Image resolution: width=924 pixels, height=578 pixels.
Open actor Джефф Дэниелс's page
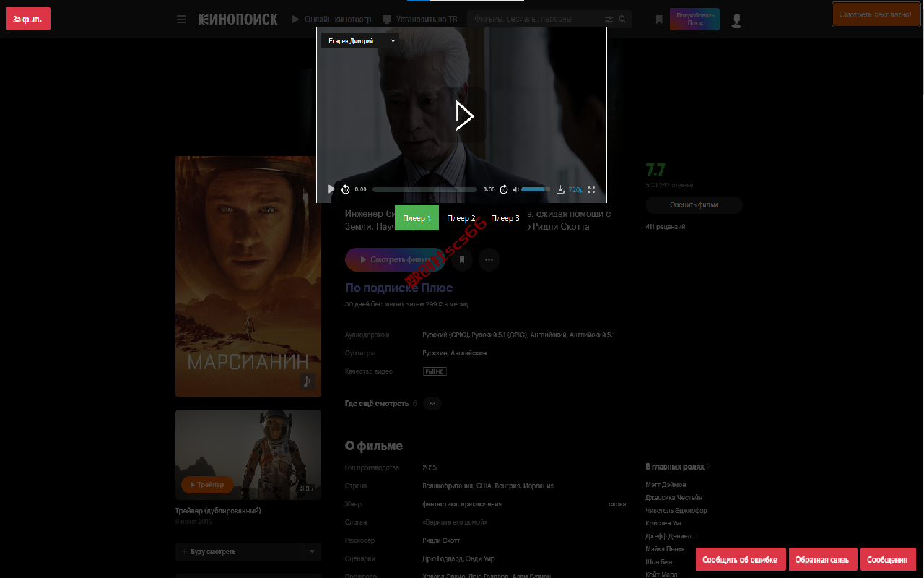tap(670, 536)
